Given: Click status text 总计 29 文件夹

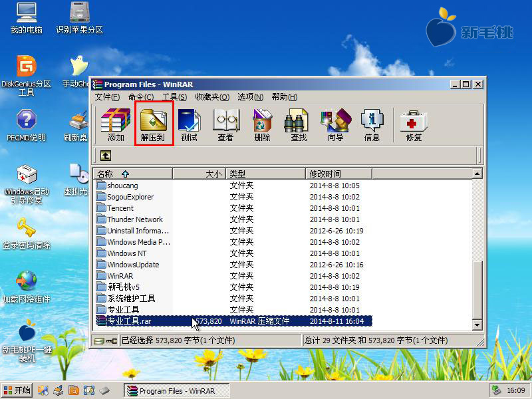Looking at the screenshot, I should (x=376, y=340).
